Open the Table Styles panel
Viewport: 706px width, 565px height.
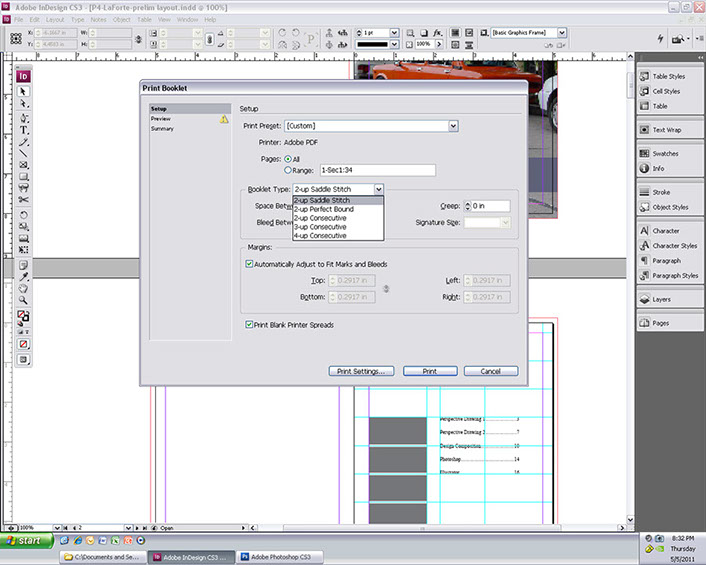(x=669, y=77)
